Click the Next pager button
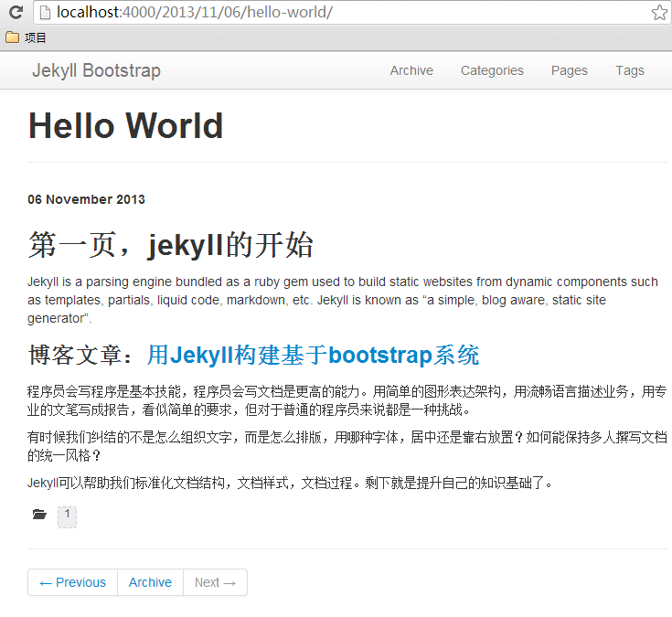Image resolution: width=672 pixels, height=617 pixels. pos(215,582)
